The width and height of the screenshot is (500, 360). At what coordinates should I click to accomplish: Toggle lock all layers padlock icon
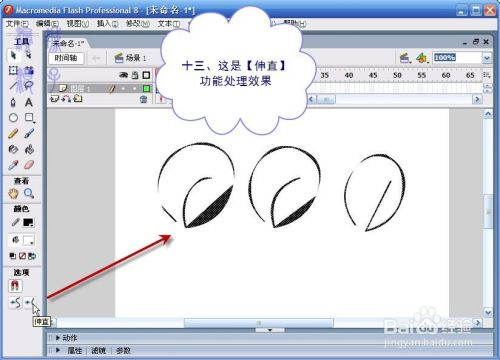135,75
